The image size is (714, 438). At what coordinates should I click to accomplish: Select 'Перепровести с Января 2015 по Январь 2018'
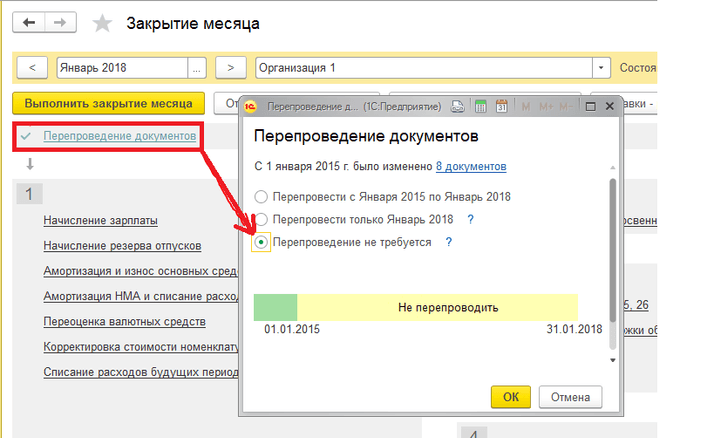click(262, 197)
